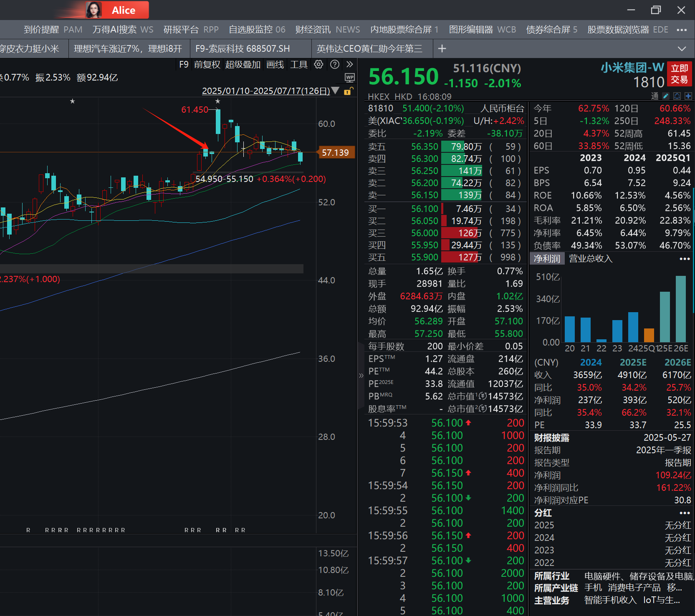Open the 工具 tools toolbar menu
The width and height of the screenshot is (695, 616).
298,64
